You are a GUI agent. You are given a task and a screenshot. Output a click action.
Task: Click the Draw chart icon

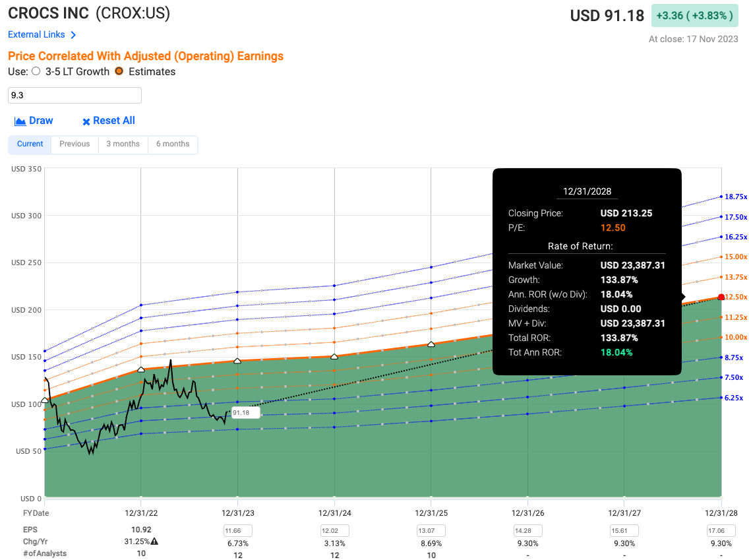pyautogui.click(x=20, y=121)
